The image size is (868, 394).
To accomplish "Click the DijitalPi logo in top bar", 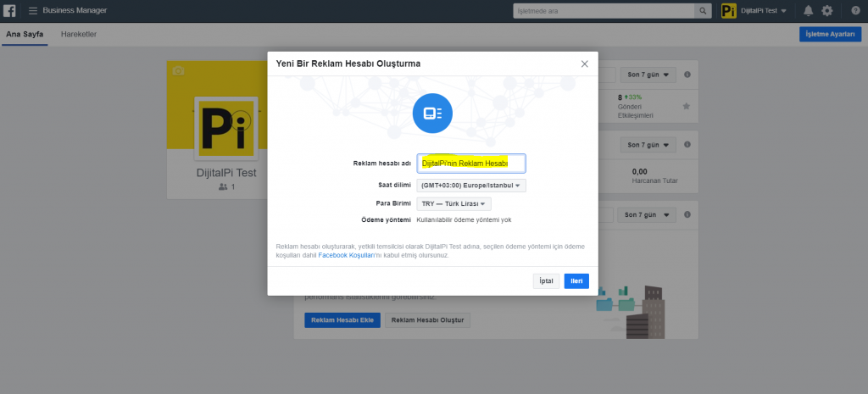I will coord(728,10).
